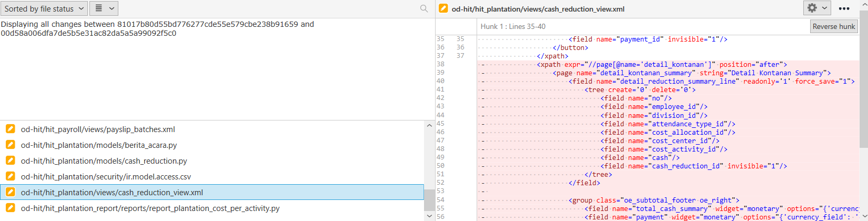The image size is (868, 221).
Task: Click modified icon beside report_plantation_cost_per_activity.py
Action: click(x=10, y=208)
